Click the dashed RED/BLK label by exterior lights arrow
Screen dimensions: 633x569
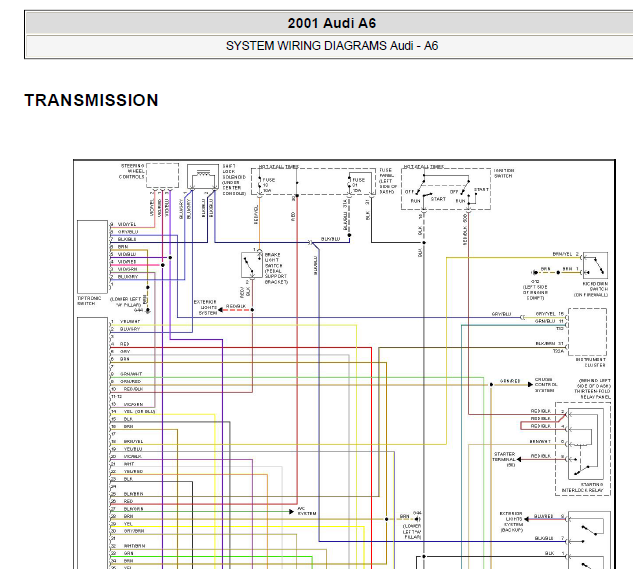236,306
